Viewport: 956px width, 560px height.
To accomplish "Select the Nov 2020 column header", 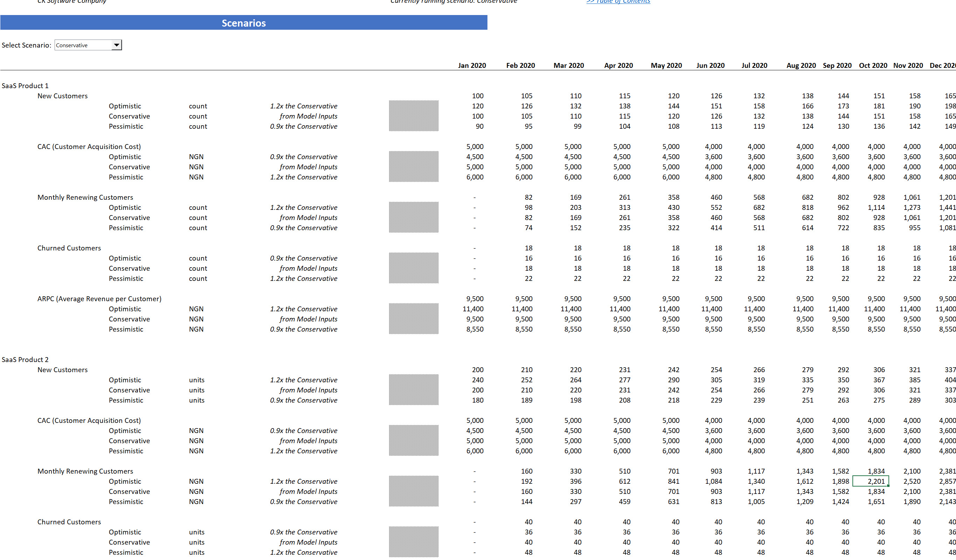I will (x=908, y=65).
